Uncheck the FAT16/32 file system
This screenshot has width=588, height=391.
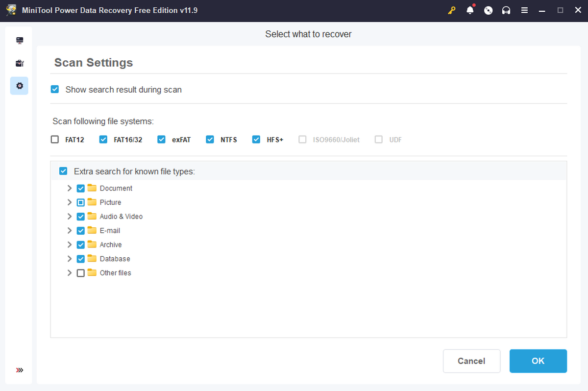click(103, 140)
